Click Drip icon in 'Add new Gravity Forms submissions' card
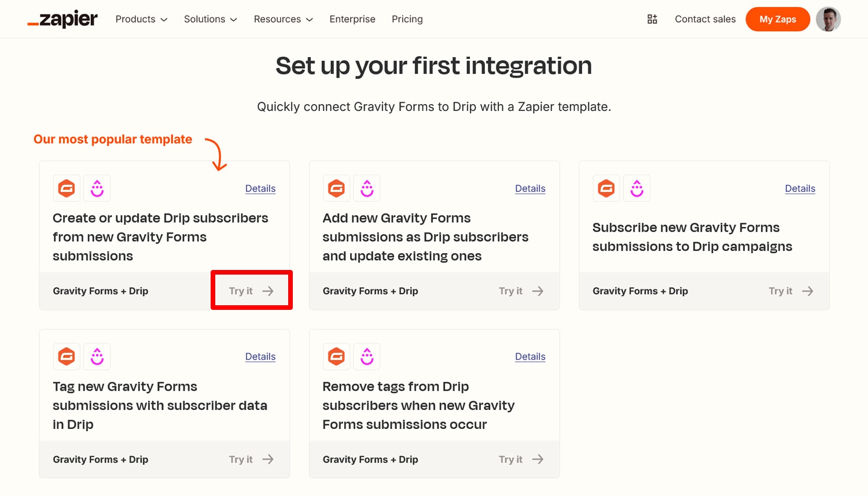This screenshot has width=868, height=496. tap(367, 188)
